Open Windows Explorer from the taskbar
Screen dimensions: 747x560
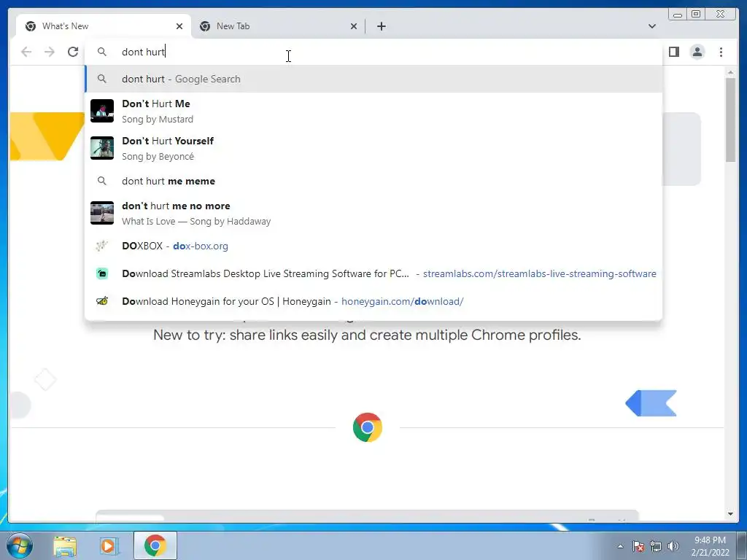(x=65, y=545)
